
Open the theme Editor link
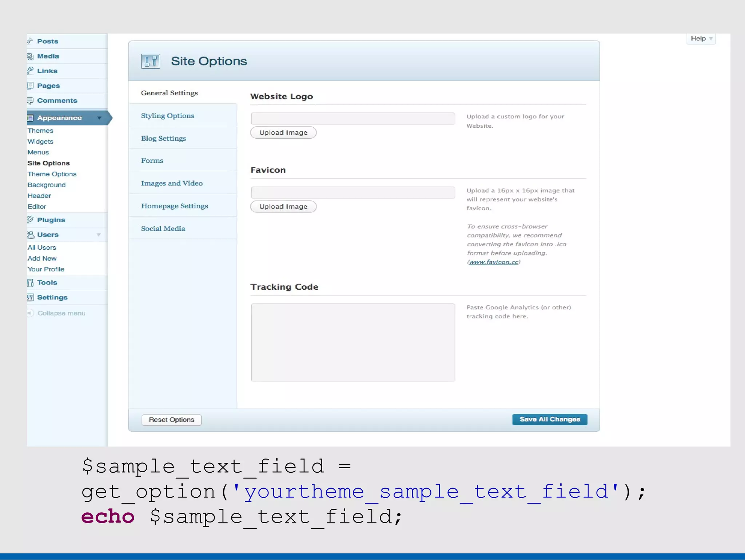37,207
